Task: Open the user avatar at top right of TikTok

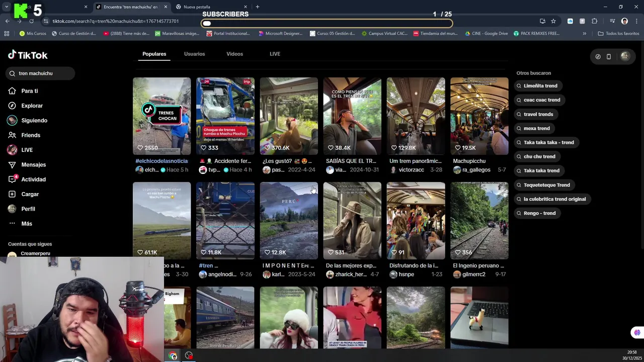Action: pos(625,56)
